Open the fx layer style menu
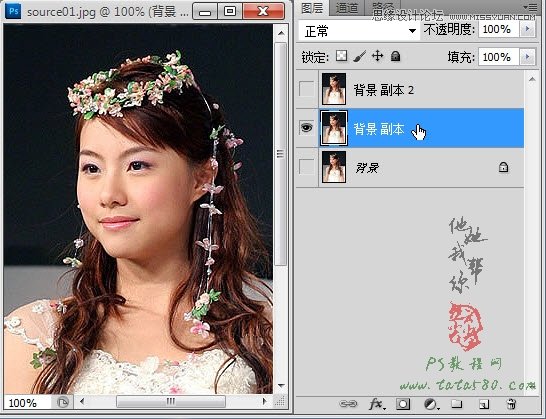 (x=377, y=404)
